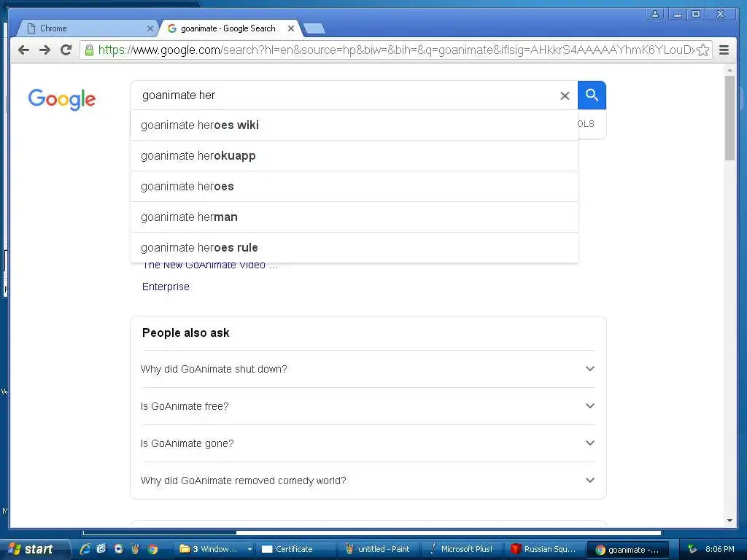Open the Chrome hamburger menu
The image size is (747, 560).
[724, 50]
